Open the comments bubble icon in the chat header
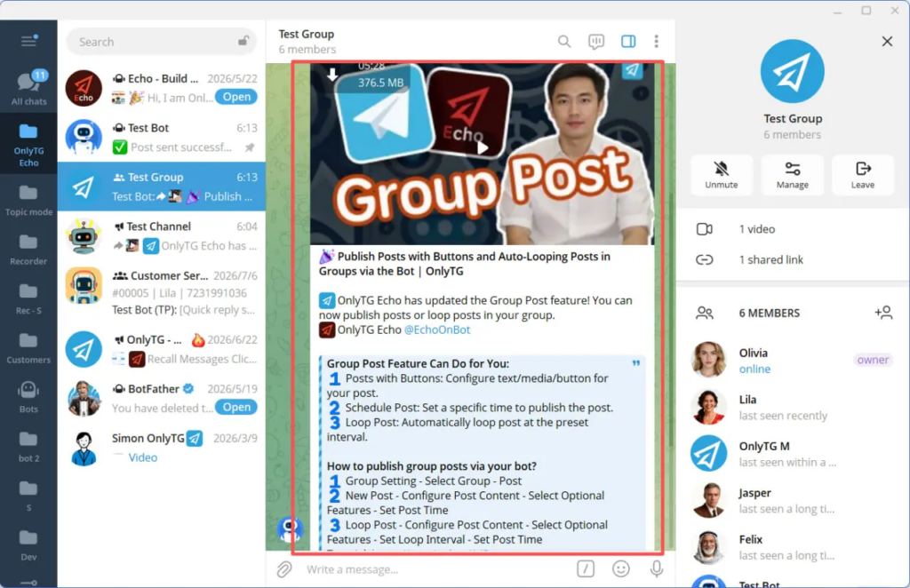The image size is (910, 588). click(x=596, y=41)
